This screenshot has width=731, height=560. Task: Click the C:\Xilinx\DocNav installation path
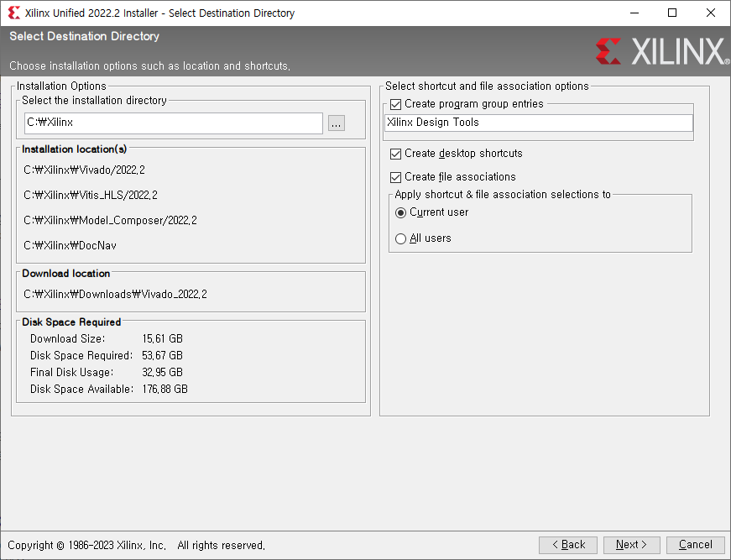pos(70,246)
